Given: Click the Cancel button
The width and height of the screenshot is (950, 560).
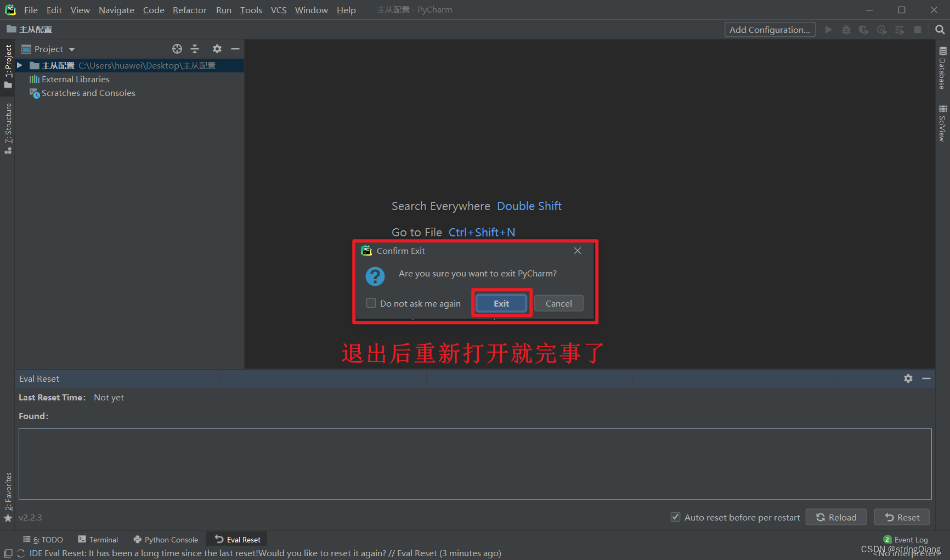Looking at the screenshot, I should 558,303.
